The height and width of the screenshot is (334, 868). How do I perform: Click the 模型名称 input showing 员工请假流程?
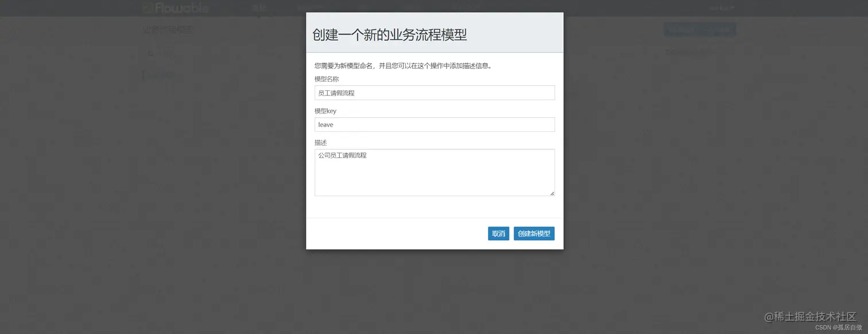(x=434, y=93)
